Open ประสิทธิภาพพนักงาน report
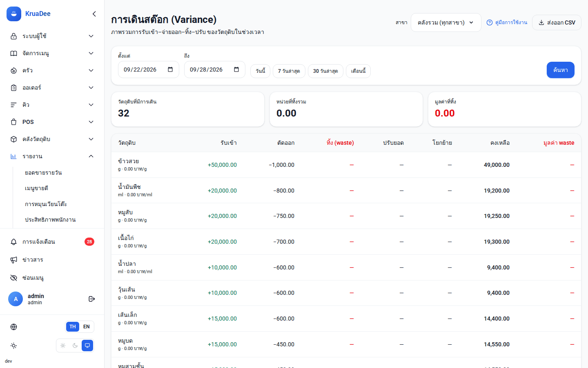This screenshot has height=368, width=588. (x=50, y=220)
